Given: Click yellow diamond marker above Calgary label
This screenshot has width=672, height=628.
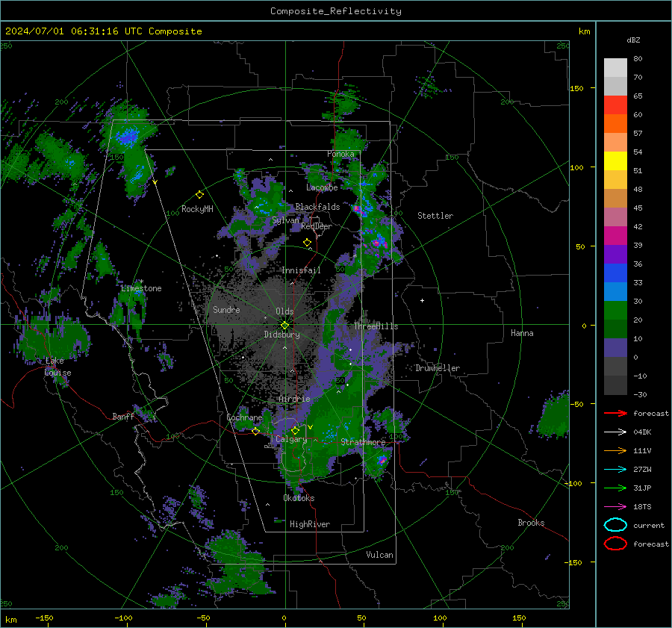Looking at the screenshot, I should pos(295,430).
